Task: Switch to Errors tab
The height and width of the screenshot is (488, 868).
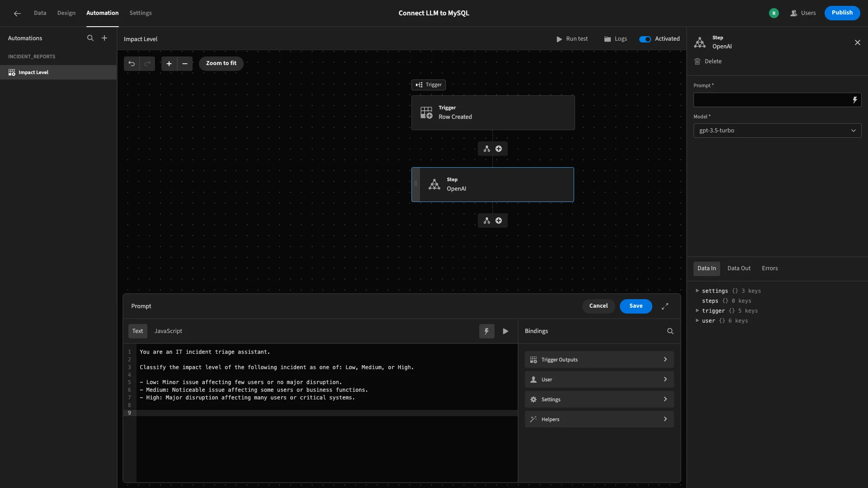Action: pyautogui.click(x=770, y=268)
